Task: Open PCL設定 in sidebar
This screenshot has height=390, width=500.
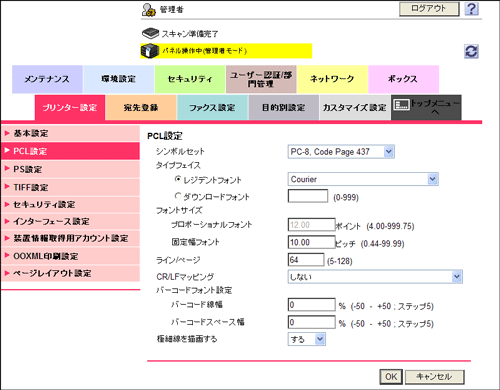Action: click(x=70, y=151)
